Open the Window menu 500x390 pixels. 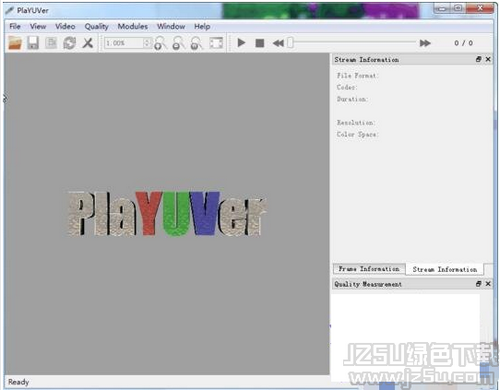pyautogui.click(x=171, y=26)
